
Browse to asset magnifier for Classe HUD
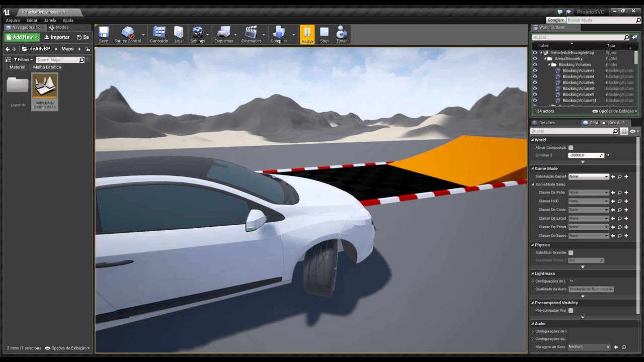pyautogui.click(x=619, y=201)
